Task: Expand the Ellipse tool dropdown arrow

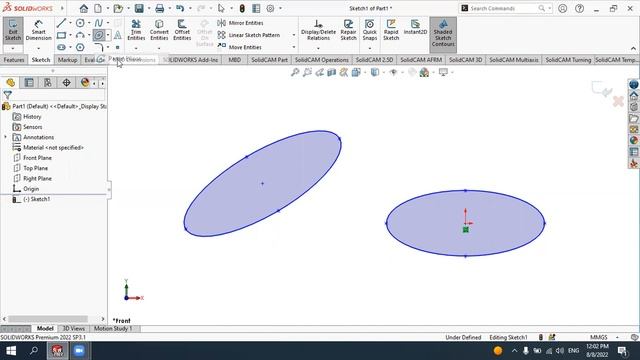Action: point(108,35)
